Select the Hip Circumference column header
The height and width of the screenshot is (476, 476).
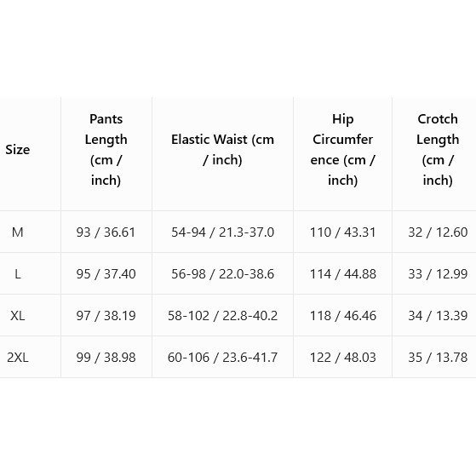click(x=342, y=149)
